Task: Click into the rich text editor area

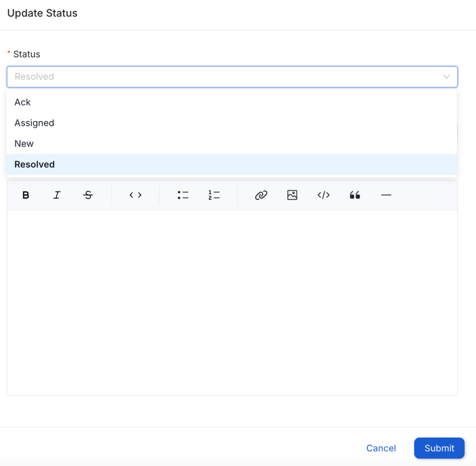Action: point(232,302)
